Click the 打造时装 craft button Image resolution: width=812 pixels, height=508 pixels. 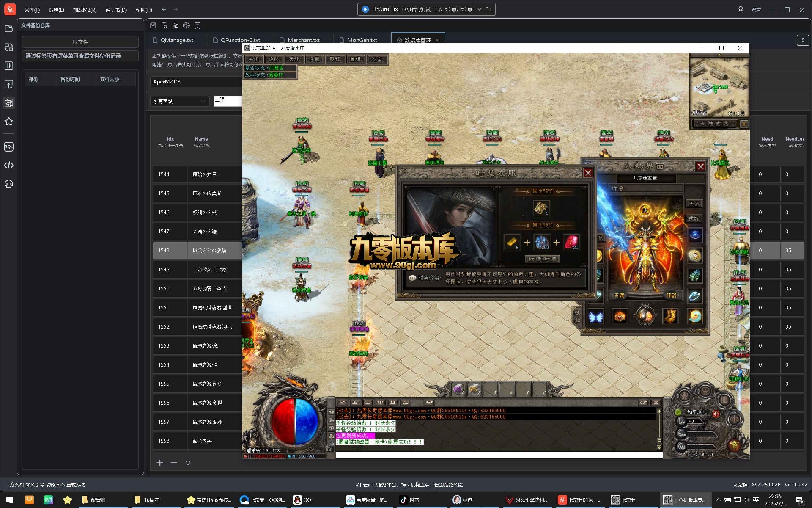point(543,259)
